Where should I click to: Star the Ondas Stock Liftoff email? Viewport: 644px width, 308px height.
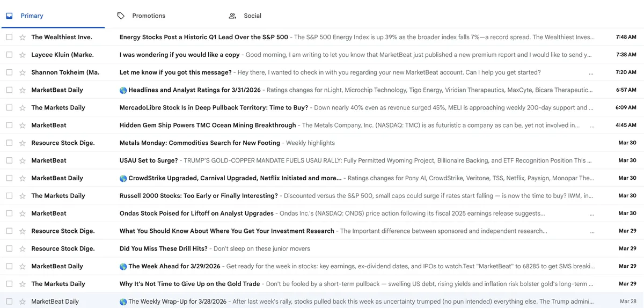(23, 214)
